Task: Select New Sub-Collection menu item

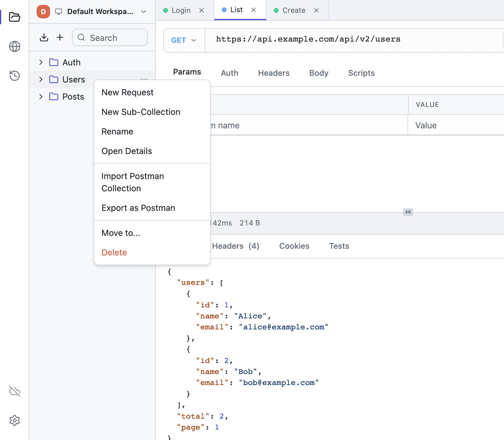Action: (x=152, y=112)
